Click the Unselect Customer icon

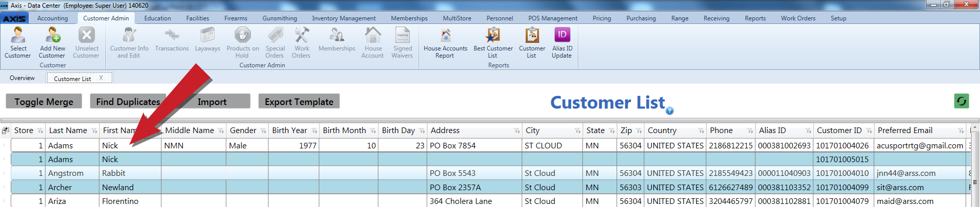[86, 42]
